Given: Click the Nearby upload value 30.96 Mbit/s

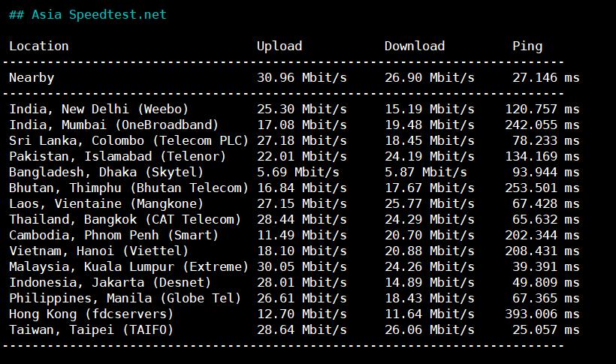Looking at the screenshot, I should [x=302, y=77].
